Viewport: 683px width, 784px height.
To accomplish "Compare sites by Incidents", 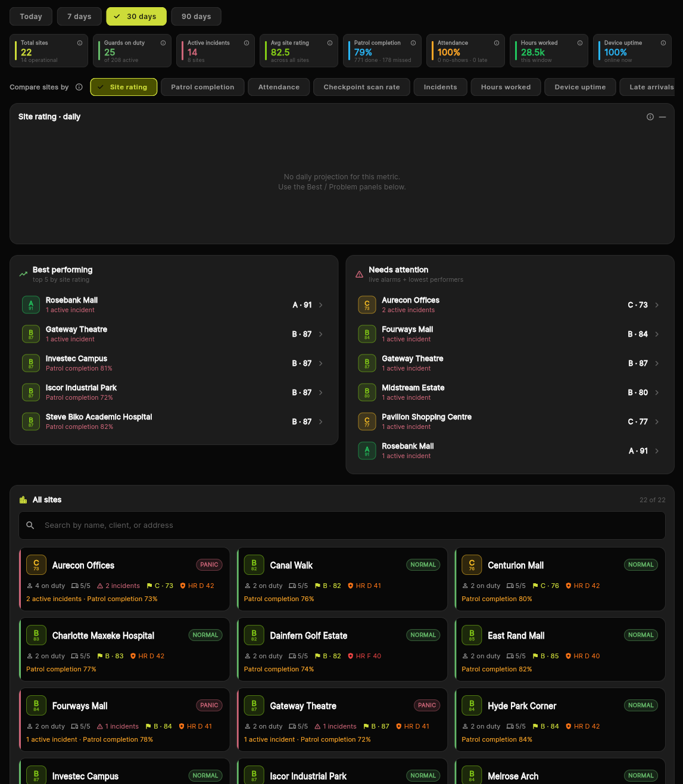I will [x=441, y=87].
